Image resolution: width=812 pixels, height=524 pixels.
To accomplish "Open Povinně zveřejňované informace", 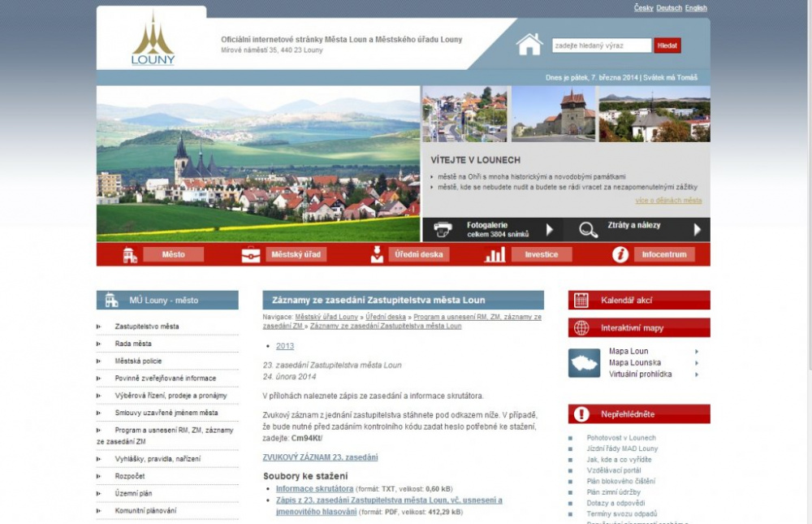I will tap(165, 379).
